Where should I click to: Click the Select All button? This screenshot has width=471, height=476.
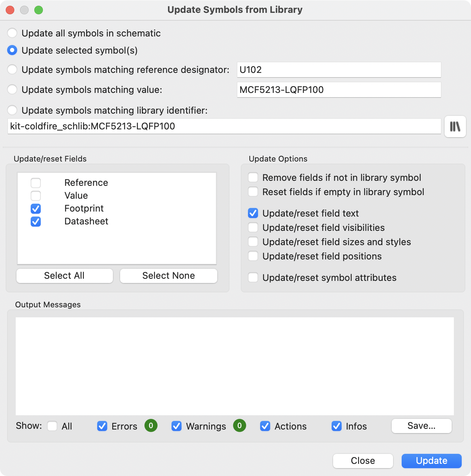click(x=64, y=276)
